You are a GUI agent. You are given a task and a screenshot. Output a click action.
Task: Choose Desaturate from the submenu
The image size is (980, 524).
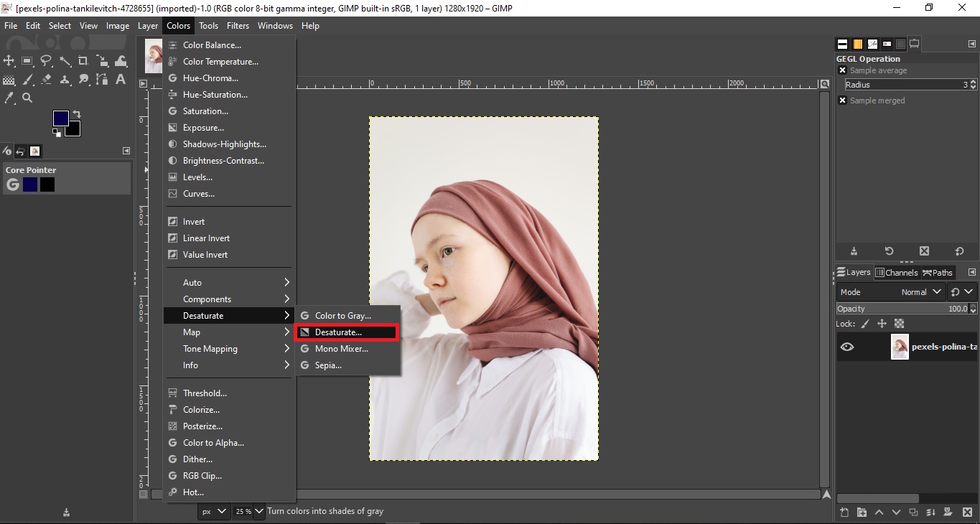tap(346, 332)
